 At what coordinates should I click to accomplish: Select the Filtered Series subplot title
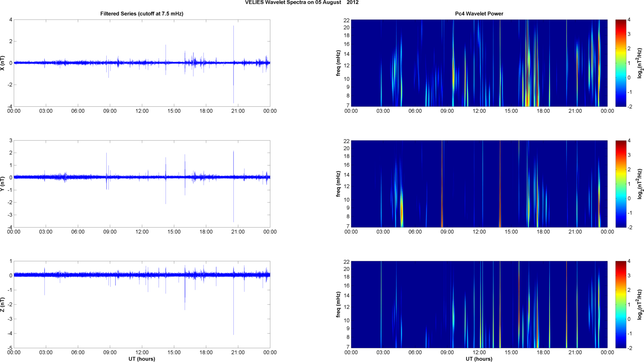pyautogui.click(x=142, y=14)
